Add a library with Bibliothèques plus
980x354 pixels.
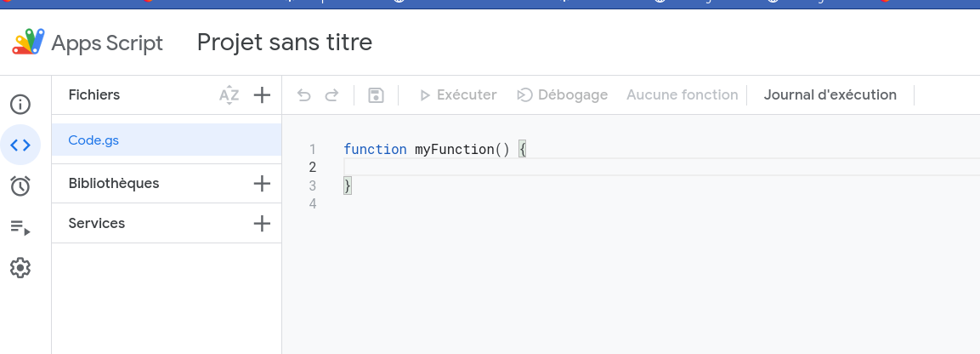click(262, 184)
